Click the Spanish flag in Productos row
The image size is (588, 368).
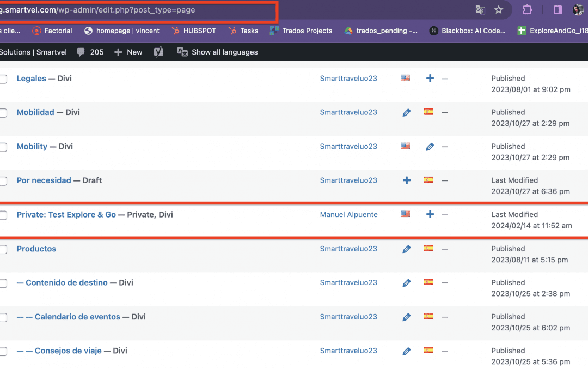tap(428, 249)
